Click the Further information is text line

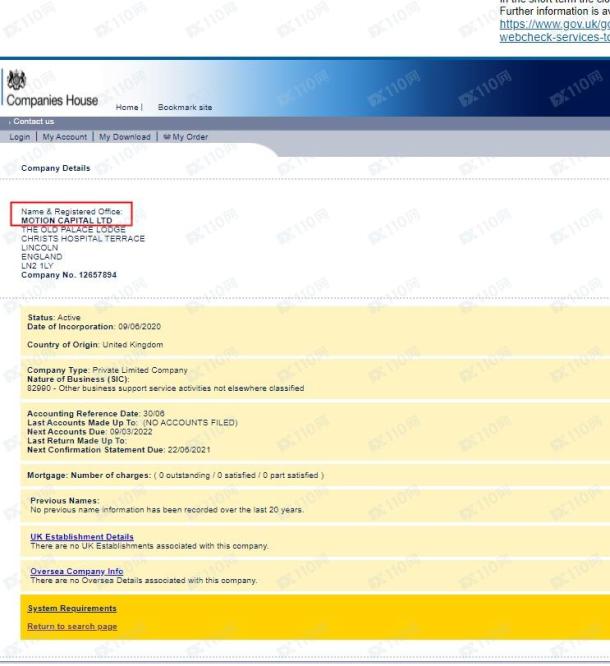click(x=554, y=11)
